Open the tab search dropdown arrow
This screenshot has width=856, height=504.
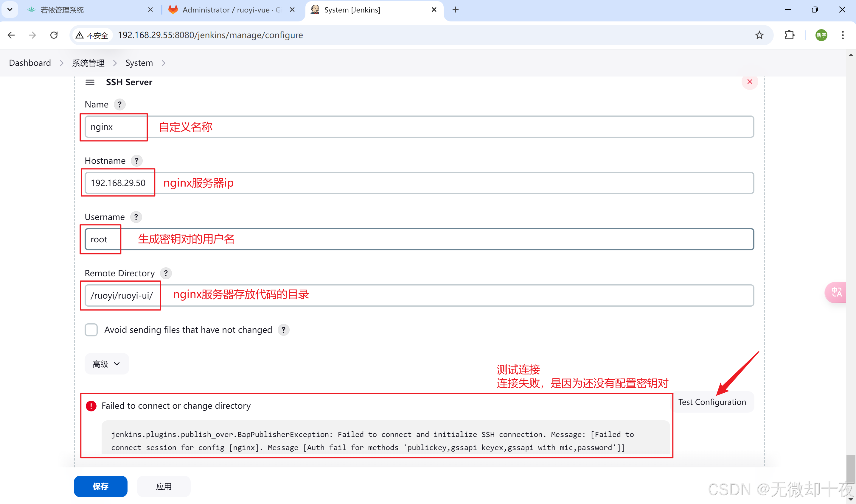[x=10, y=10]
